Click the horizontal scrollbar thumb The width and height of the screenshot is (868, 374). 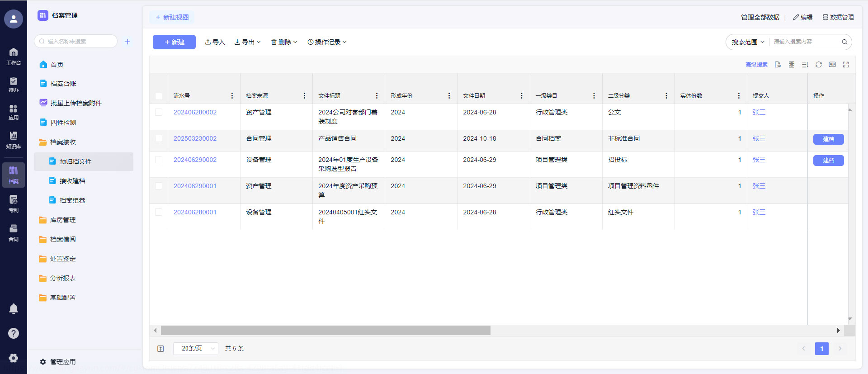(325, 331)
